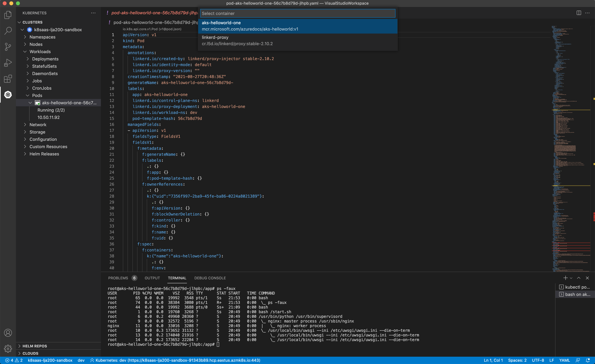Switch to the TERMINAL panel tab
The image size is (595, 364).
pos(177,278)
